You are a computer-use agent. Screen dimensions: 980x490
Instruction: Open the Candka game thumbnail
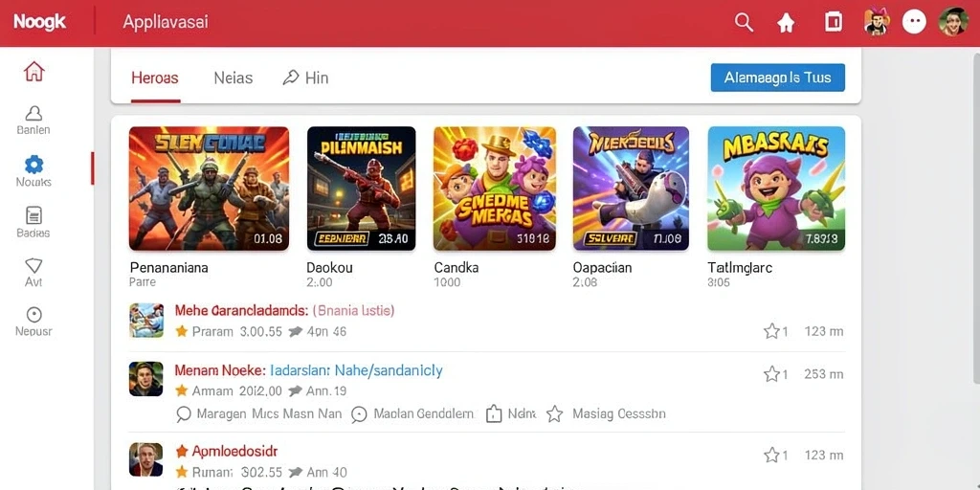(495, 189)
